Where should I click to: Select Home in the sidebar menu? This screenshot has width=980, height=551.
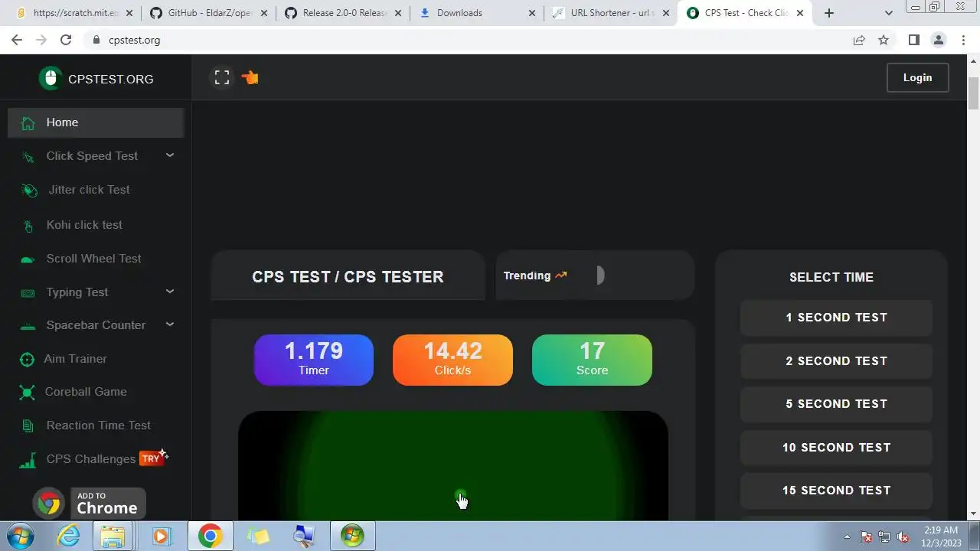[96, 122]
